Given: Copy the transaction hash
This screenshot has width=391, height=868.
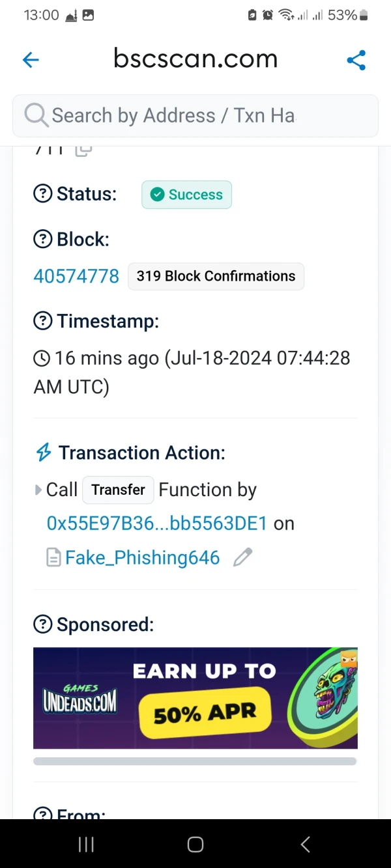Looking at the screenshot, I should point(83,150).
